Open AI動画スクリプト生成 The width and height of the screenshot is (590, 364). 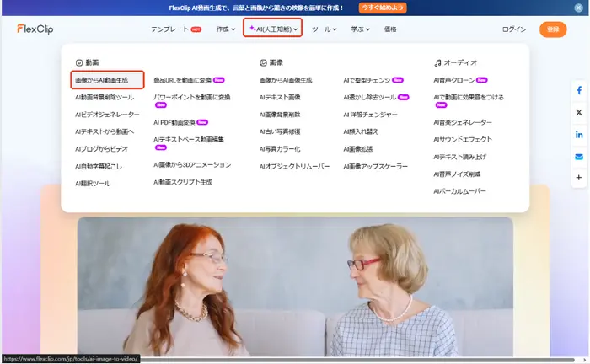(183, 182)
